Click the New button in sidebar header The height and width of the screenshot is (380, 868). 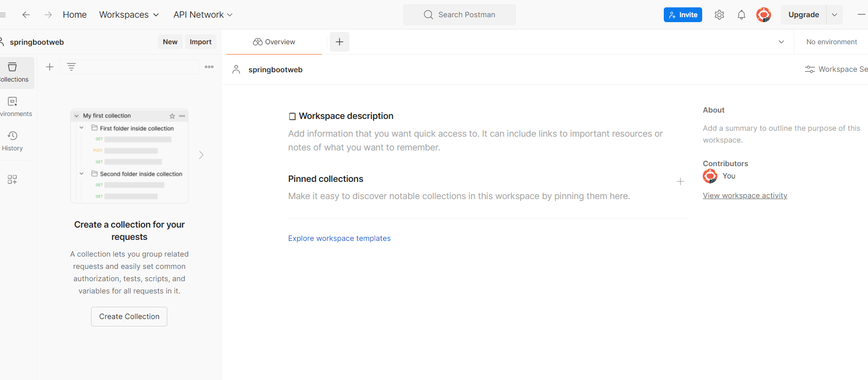170,42
